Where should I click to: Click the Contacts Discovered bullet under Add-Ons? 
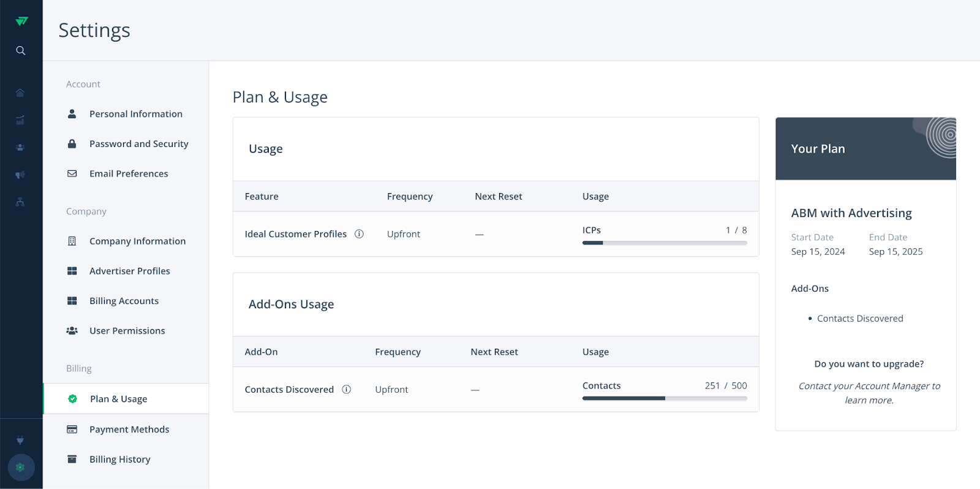pyautogui.click(x=860, y=318)
